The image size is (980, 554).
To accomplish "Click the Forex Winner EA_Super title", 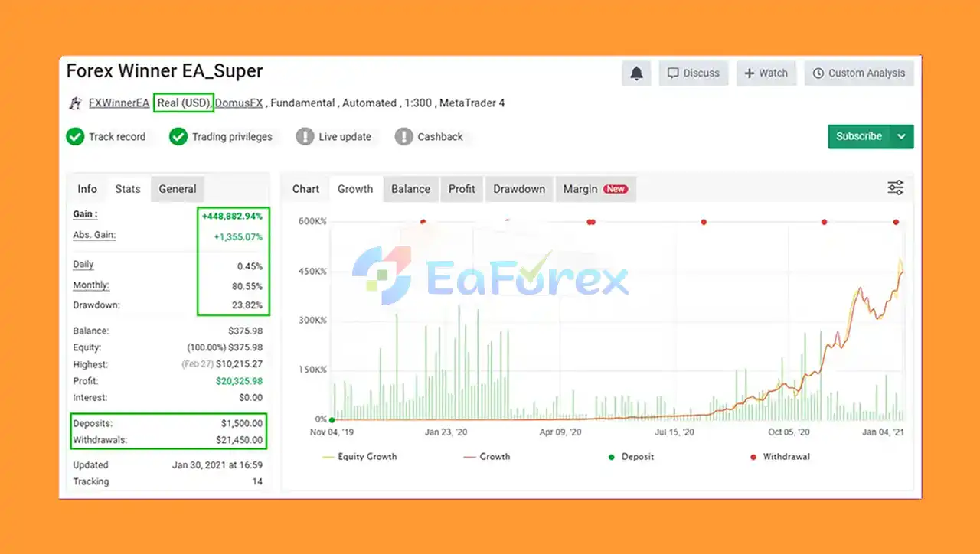I will 165,71.
